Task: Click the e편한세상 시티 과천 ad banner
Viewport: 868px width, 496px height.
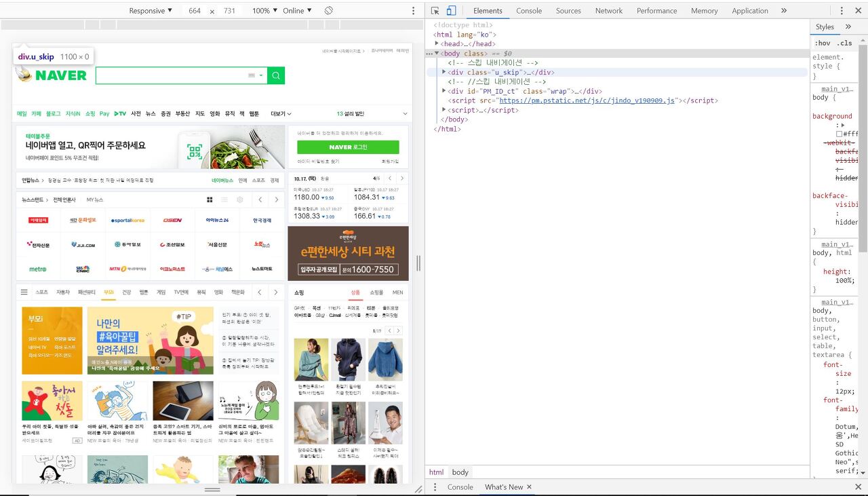Action: point(348,253)
